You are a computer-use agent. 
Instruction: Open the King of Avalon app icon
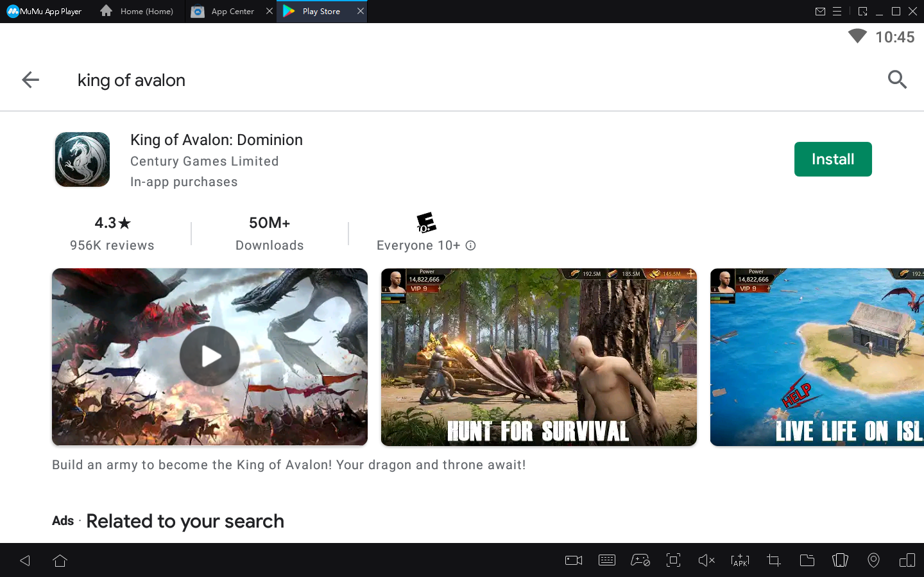82,159
